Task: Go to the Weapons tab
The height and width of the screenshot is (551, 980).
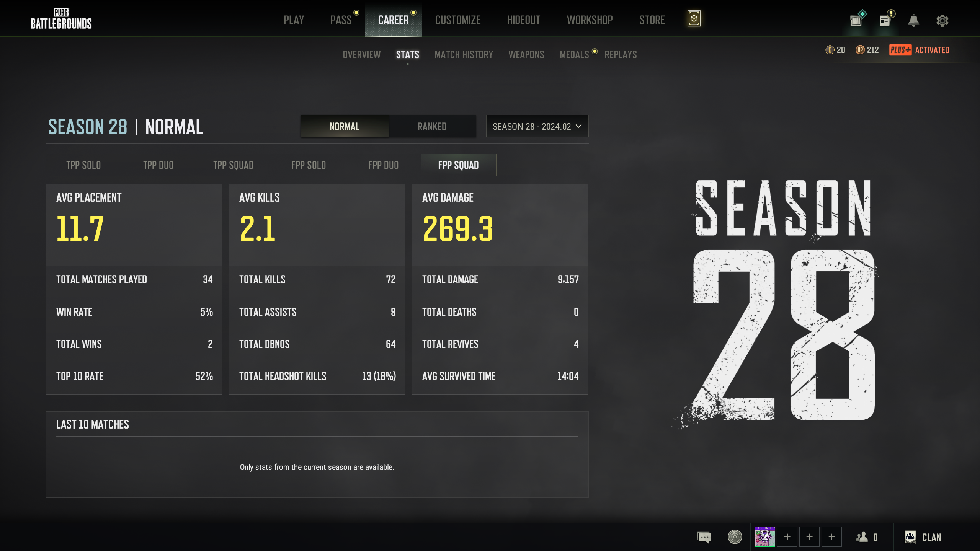Action: [x=526, y=55]
